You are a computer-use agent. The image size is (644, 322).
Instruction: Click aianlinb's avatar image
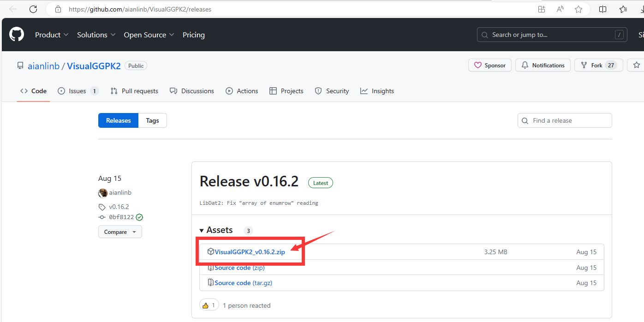(103, 193)
